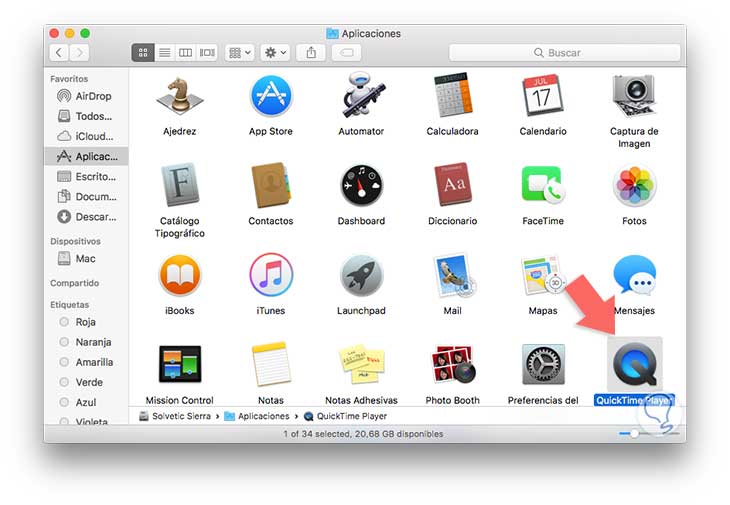Select the Notas Adhesivas icon

(x=361, y=364)
